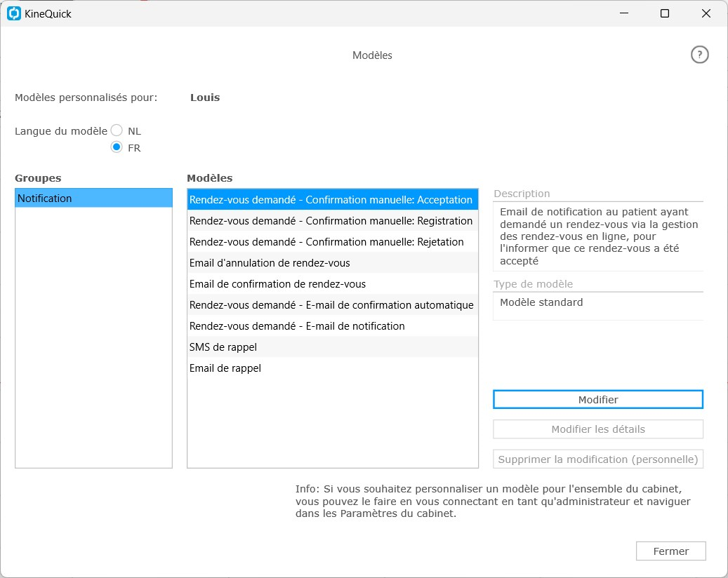
Task: Minimize the KineQuick window
Action: (x=624, y=13)
